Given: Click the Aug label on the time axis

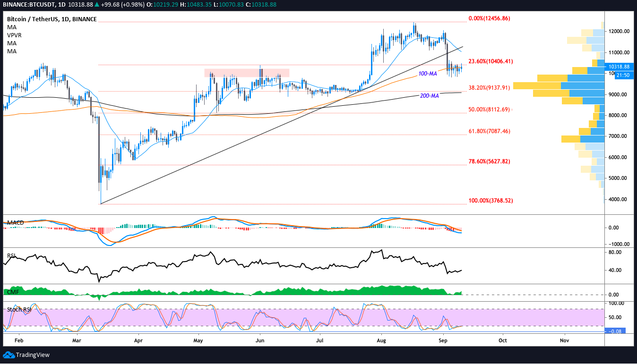Looking at the screenshot, I should [x=381, y=340].
